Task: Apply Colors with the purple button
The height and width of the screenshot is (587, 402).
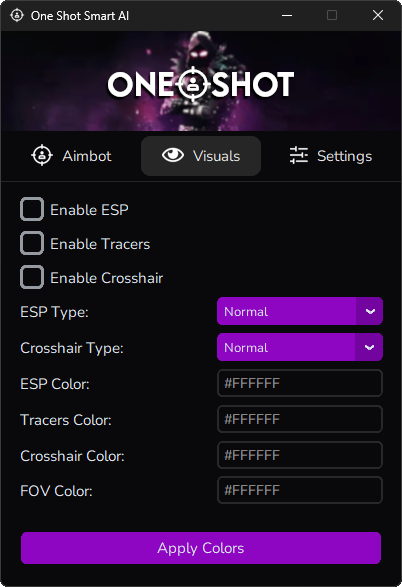Action: pyautogui.click(x=201, y=548)
